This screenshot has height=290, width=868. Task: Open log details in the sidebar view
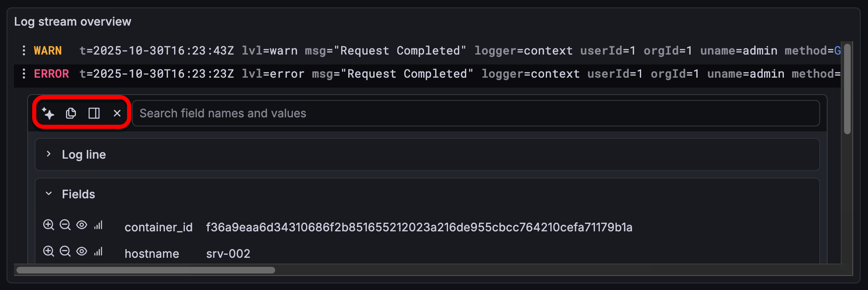click(x=94, y=113)
